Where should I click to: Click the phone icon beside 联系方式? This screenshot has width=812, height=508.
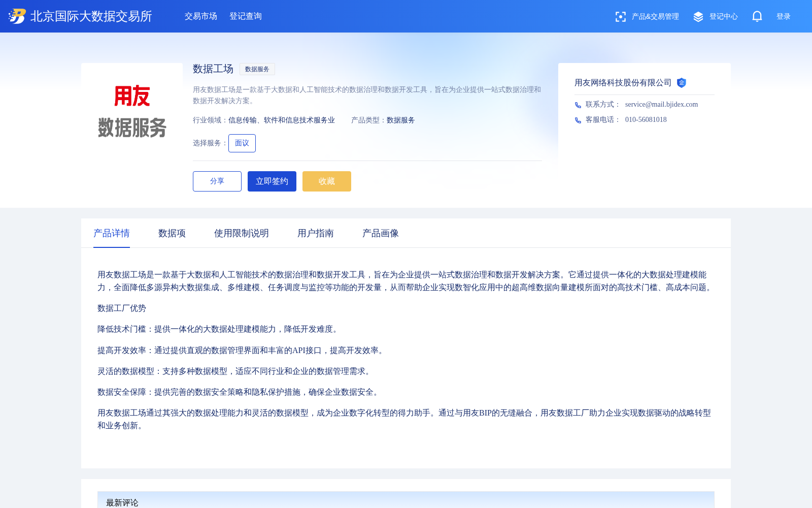[x=578, y=105]
